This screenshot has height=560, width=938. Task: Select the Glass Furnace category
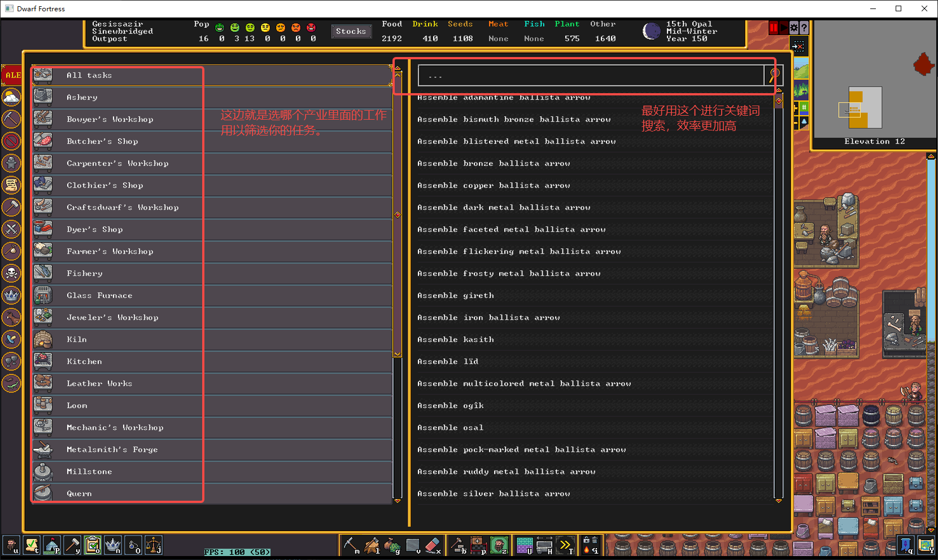[x=212, y=295]
